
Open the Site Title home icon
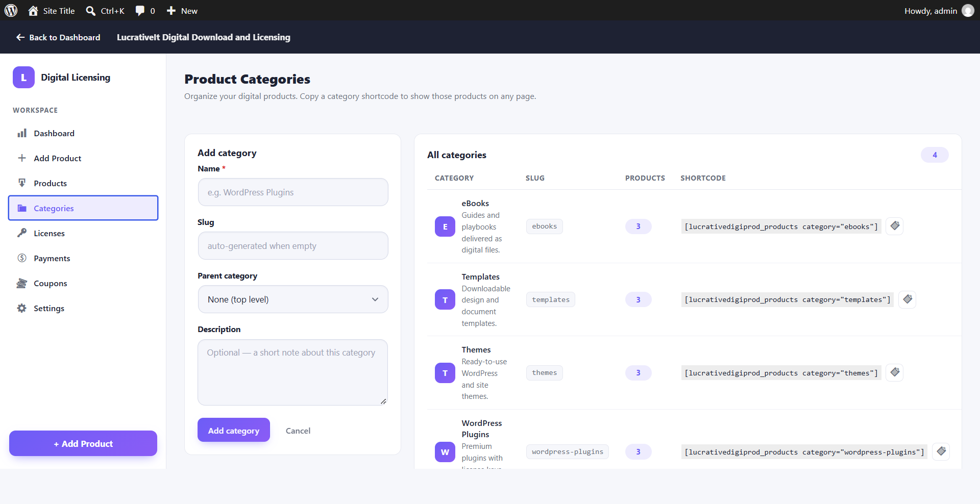pos(33,11)
